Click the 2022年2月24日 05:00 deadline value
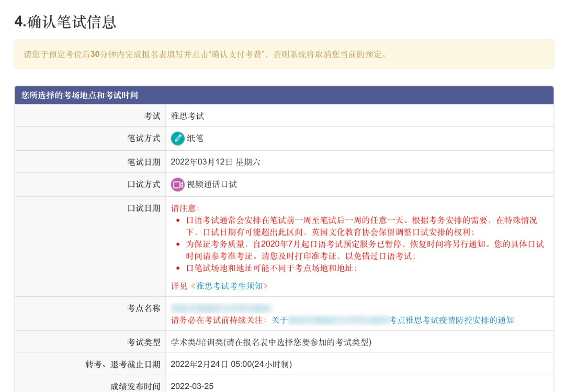The height and width of the screenshot is (392, 565). (231, 364)
